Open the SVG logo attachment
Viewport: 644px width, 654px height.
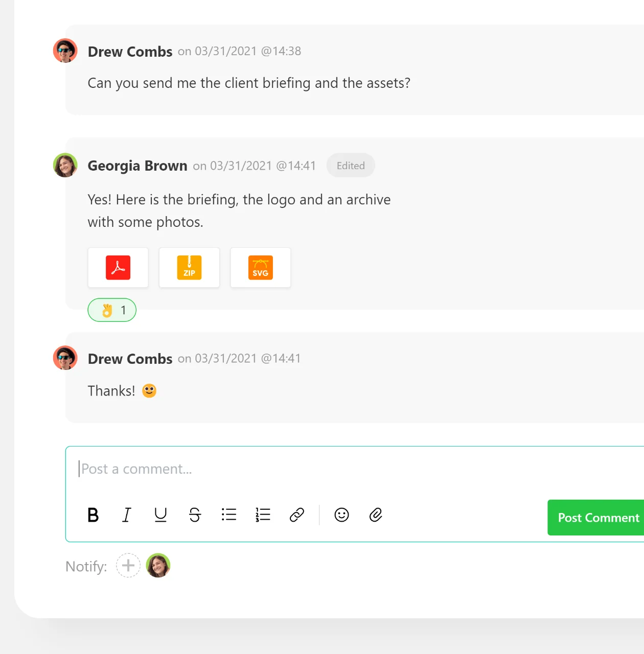[261, 268]
